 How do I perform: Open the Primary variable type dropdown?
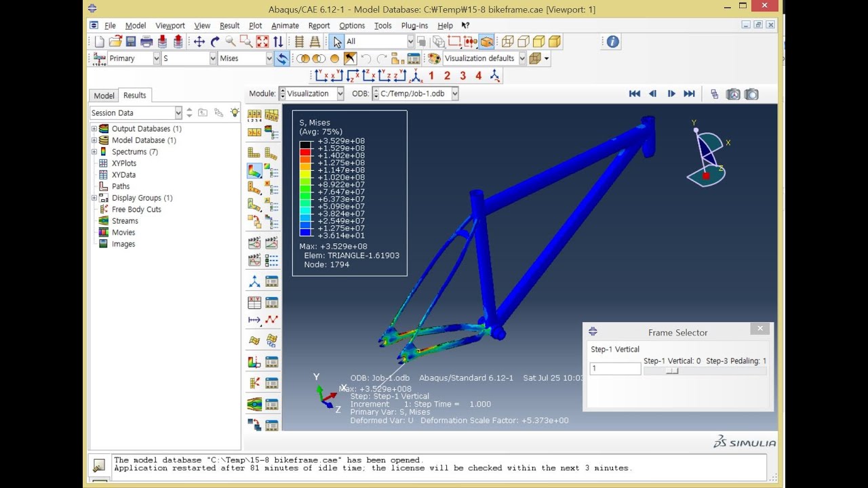coord(156,58)
